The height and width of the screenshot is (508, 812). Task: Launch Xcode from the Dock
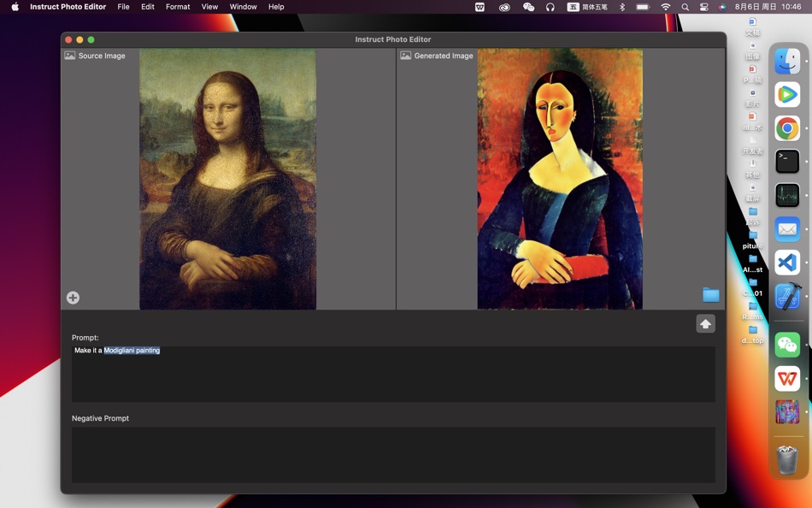pos(787,297)
